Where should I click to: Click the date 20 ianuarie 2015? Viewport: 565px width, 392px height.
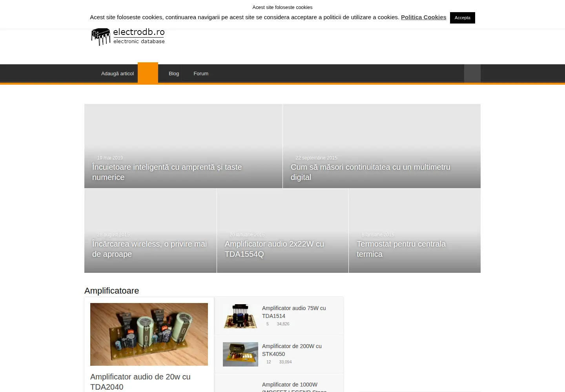(247, 235)
